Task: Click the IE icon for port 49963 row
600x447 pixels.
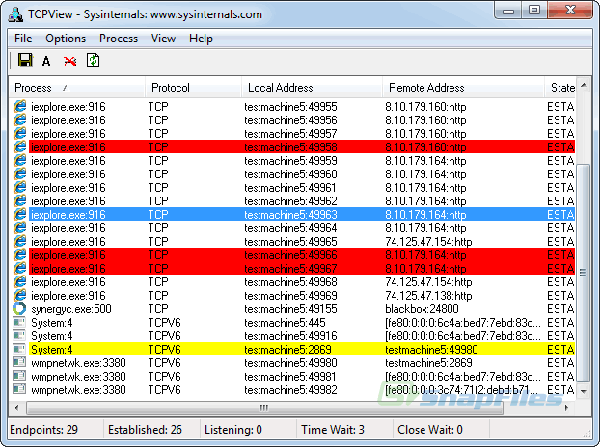Action: [20, 214]
